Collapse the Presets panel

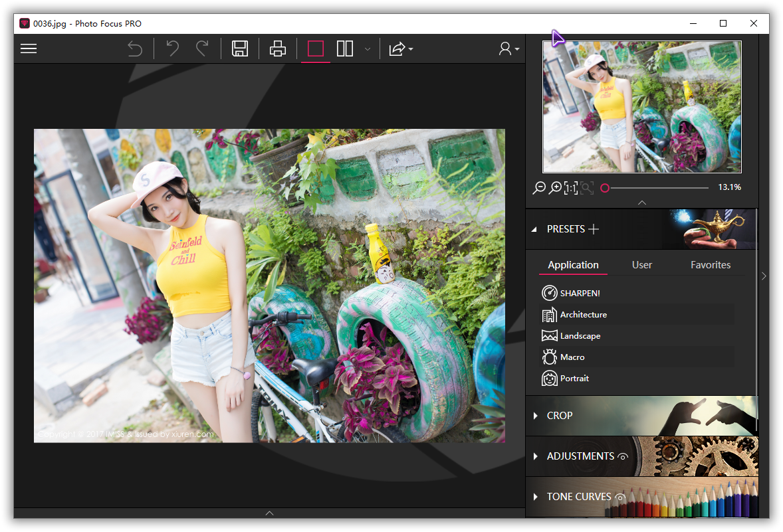click(x=534, y=229)
